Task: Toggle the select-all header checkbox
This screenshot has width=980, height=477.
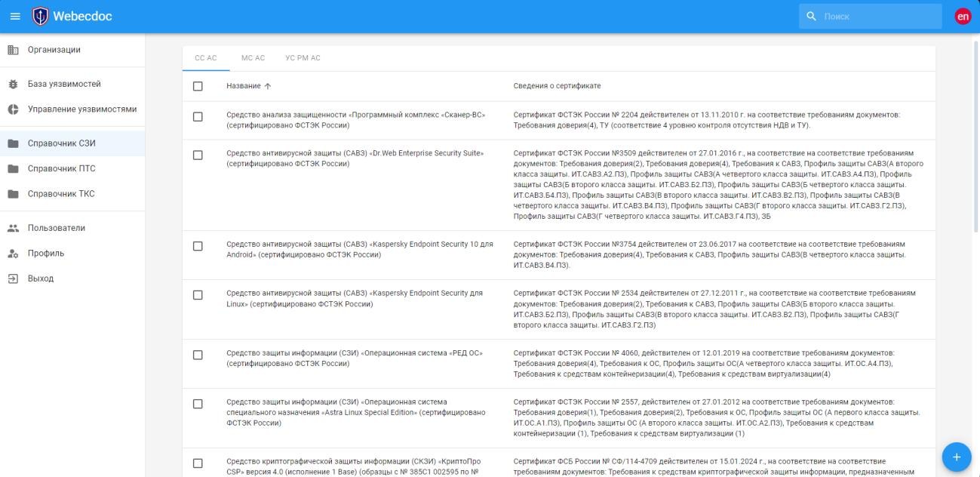Action: [198, 86]
